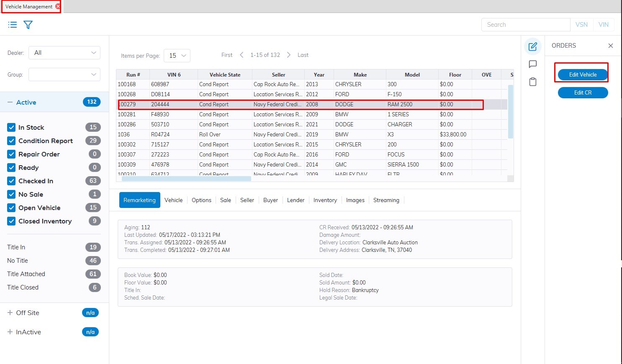Open the Dealer dropdown
This screenshot has height=364, width=622.
coord(64,53)
